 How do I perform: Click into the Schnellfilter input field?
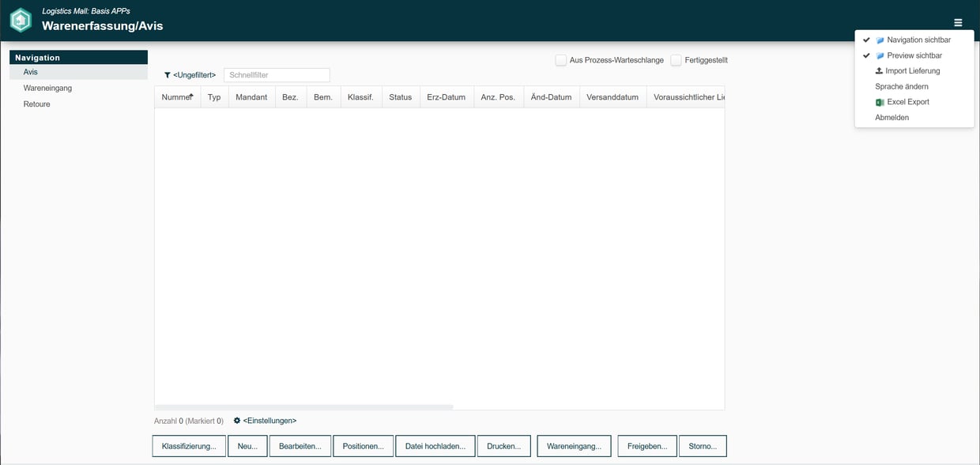[x=277, y=75]
